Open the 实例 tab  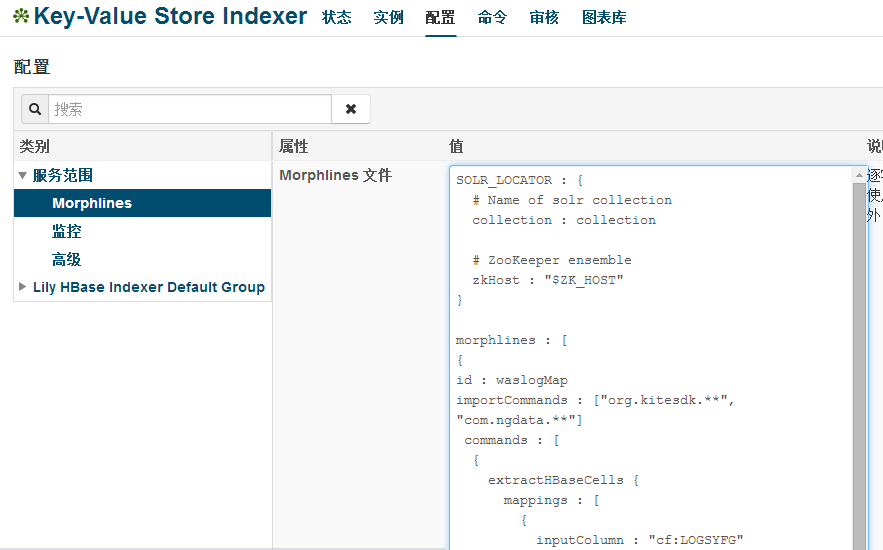click(x=389, y=17)
